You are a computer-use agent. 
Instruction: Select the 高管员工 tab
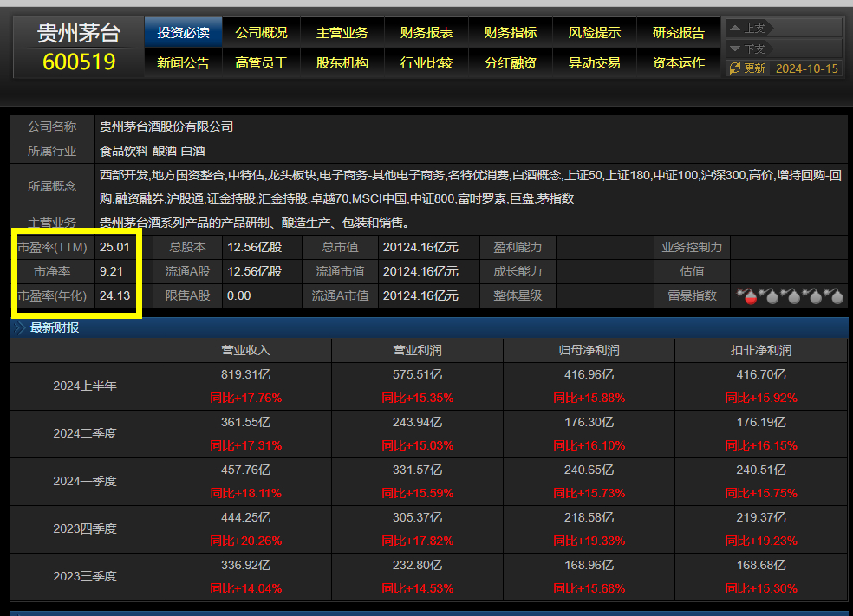point(261,63)
